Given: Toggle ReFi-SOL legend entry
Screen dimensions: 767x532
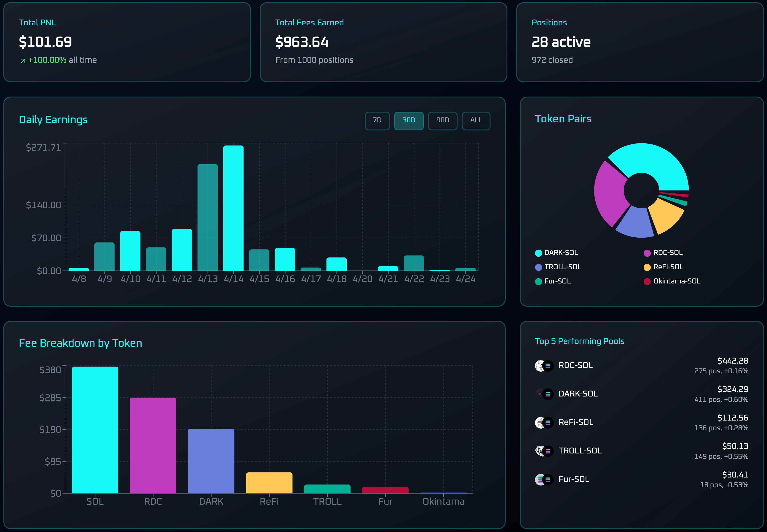Looking at the screenshot, I should click(x=668, y=267).
